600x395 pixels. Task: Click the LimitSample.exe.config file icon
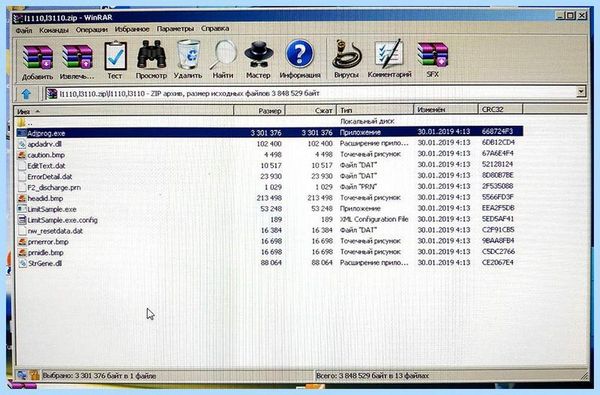click(22, 220)
